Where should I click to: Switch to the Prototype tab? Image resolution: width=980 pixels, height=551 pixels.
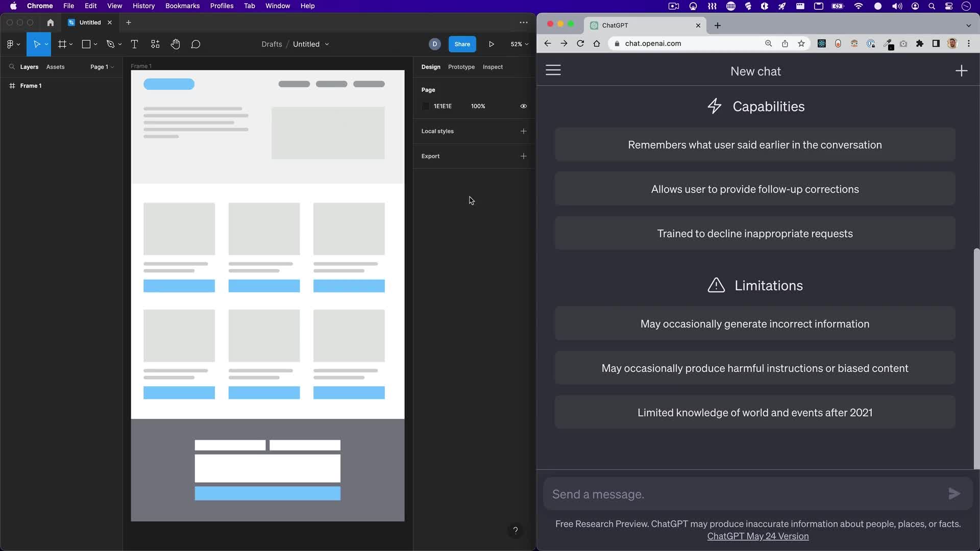click(x=461, y=67)
